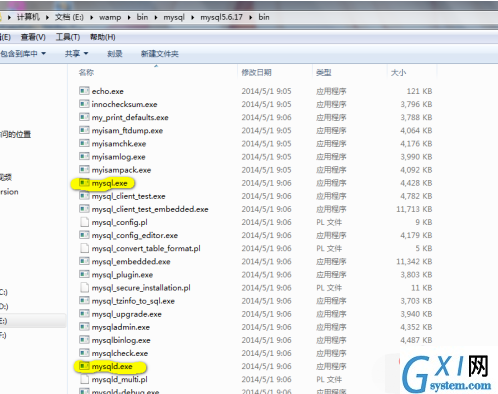Click the mysql_convert_table_format.pl file icon
498x394 pixels.
(85, 248)
